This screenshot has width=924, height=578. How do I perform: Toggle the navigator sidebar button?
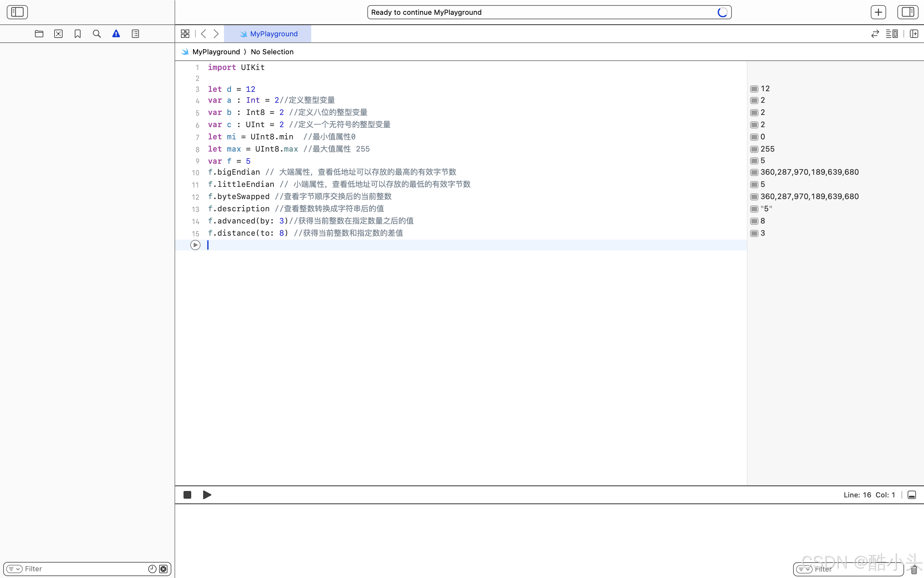tap(17, 12)
